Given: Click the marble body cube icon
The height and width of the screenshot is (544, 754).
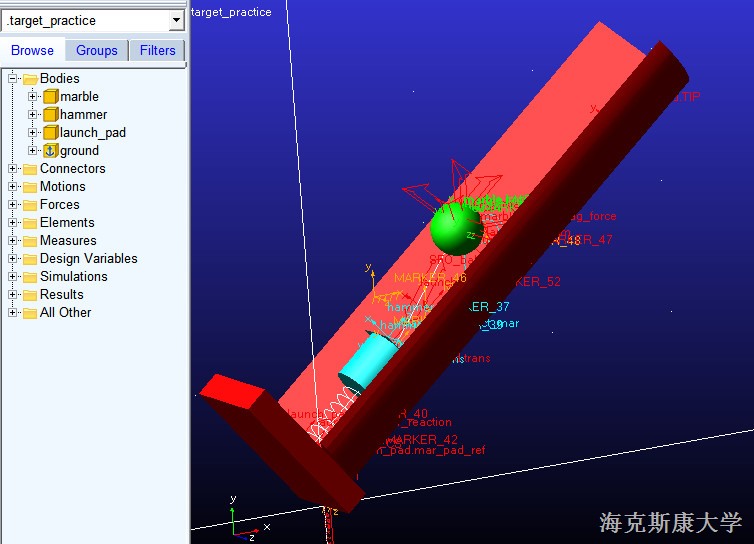Looking at the screenshot, I should pos(51,97).
